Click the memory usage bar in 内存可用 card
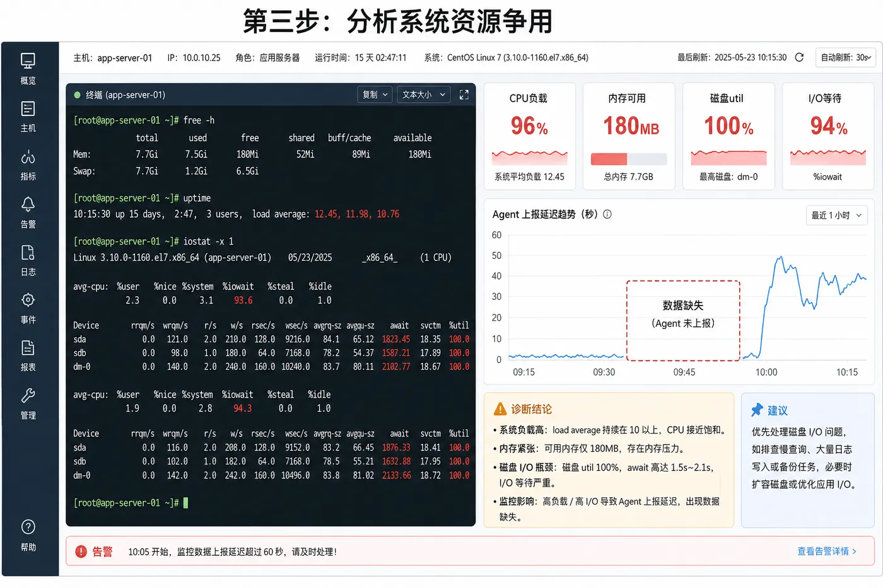Viewport: 883px width, 588px height. (629, 159)
